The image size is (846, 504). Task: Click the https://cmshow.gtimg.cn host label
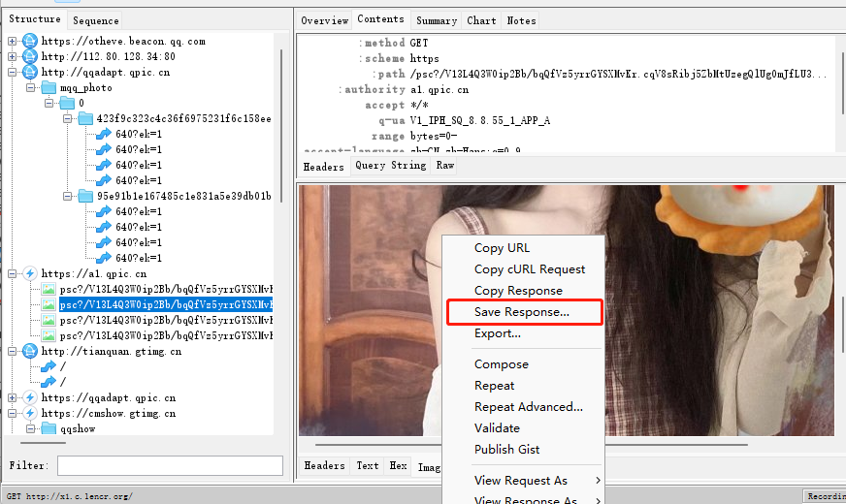[x=109, y=414]
